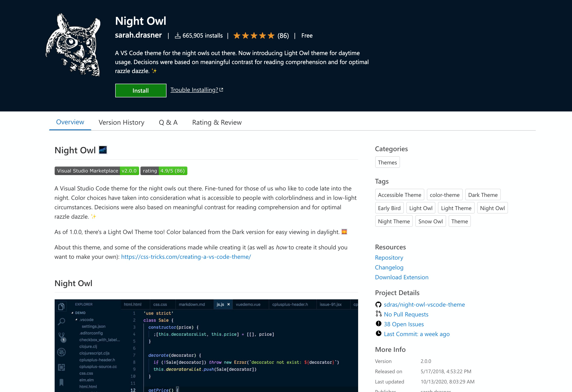Click the Free price label
Viewport: 572px width, 392px height.
pos(307,36)
